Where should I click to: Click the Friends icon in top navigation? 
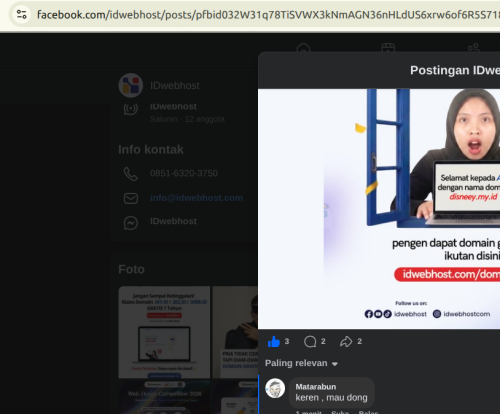tap(473, 48)
